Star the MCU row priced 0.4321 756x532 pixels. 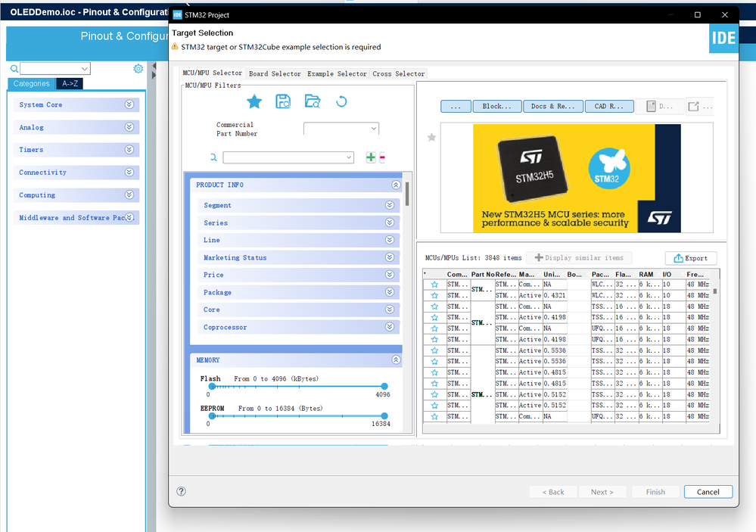434,295
